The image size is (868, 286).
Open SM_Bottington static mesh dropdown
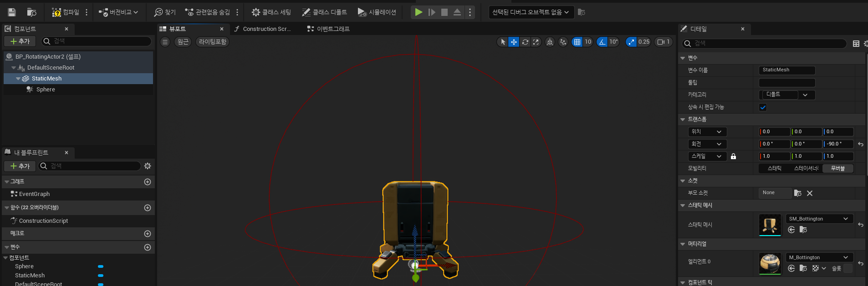(820, 219)
